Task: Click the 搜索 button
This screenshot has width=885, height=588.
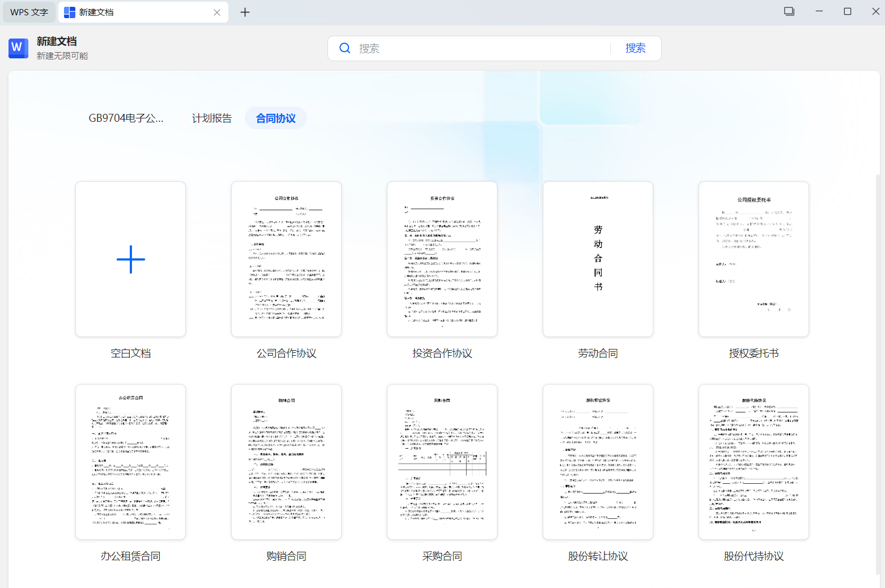Action: coord(636,48)
